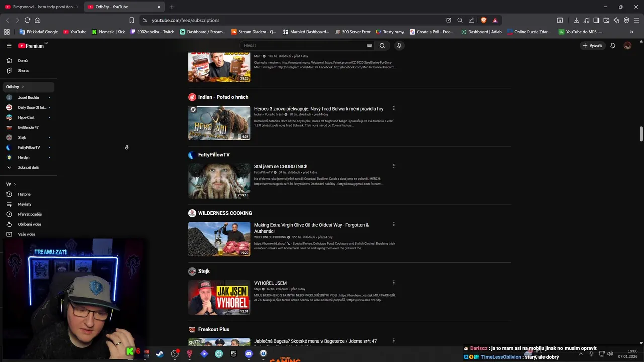Open the Hype-Cast subscription channel
The height and width of the screenshot is (362, 644).
pos(28,117)
